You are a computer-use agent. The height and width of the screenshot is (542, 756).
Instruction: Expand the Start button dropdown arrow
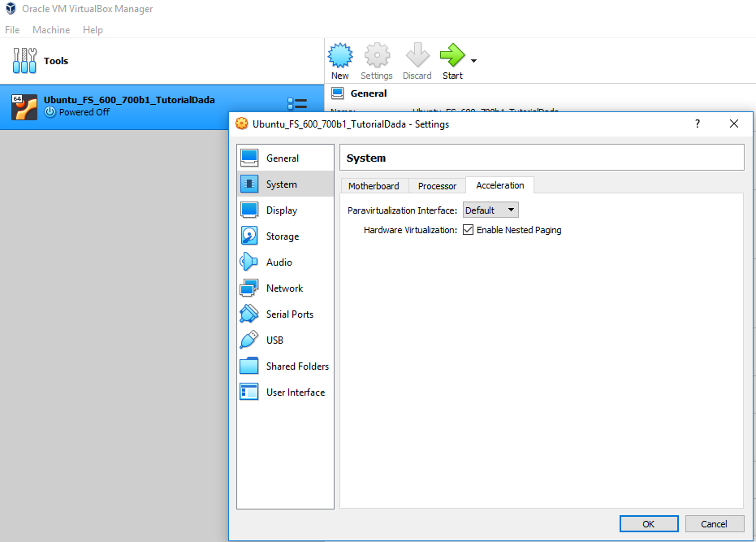point(473,61)
